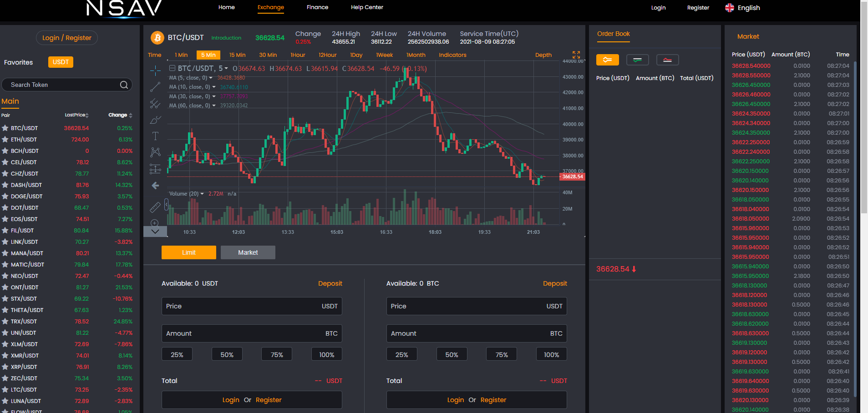868x413 pixels.
Task: Pick the text annotation tool
Action: click(155, 136)
